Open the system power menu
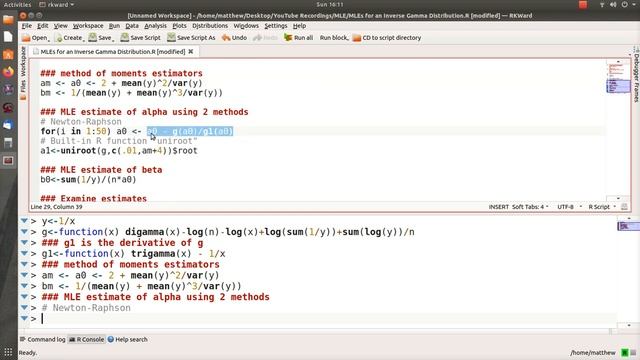The height and width of the screenshot is (360, 640). tap(624, 4)
